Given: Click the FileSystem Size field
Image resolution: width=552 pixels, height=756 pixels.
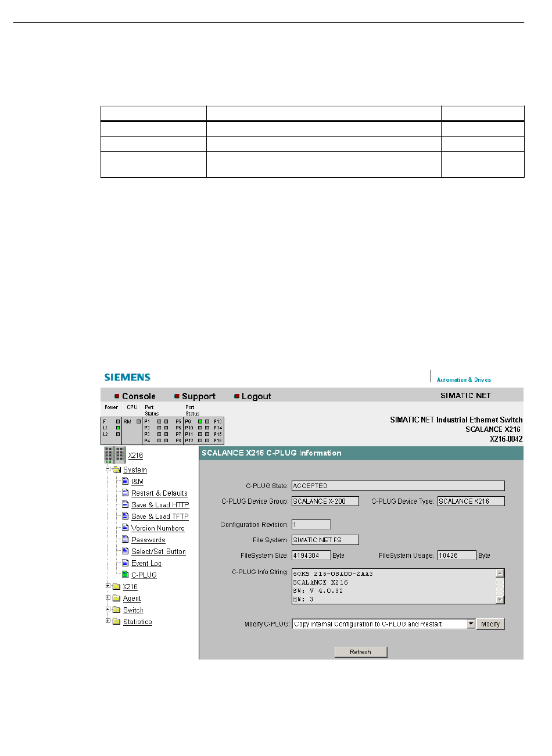Looking at the screenshot, I should [x=311, y=556].
